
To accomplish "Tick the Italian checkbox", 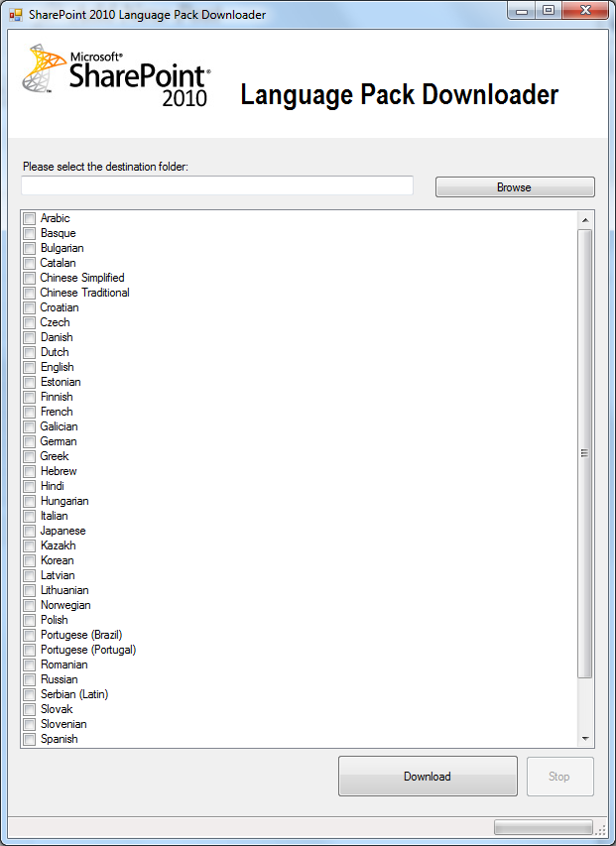I will coord(30,516).
